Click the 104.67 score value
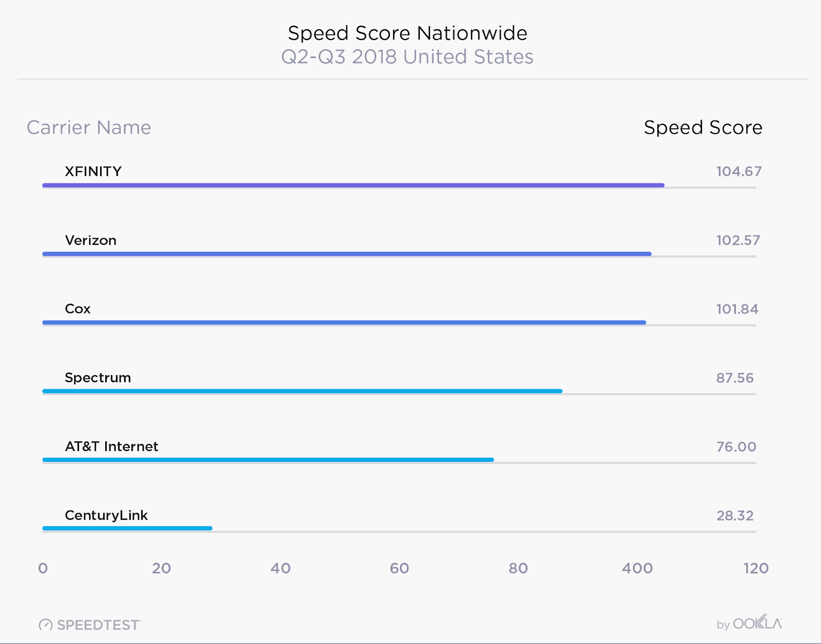This screenshot has width=821, height=644. coord(739,171)
